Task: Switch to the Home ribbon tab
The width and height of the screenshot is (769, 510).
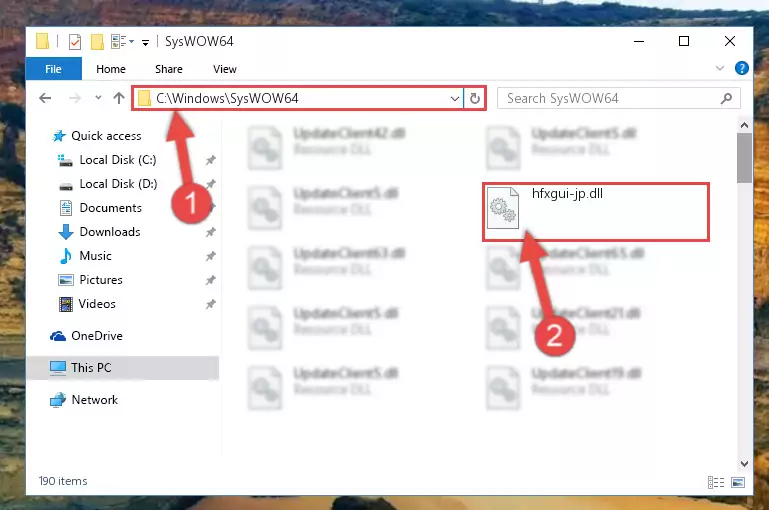Action: click(x=111, y=69)
